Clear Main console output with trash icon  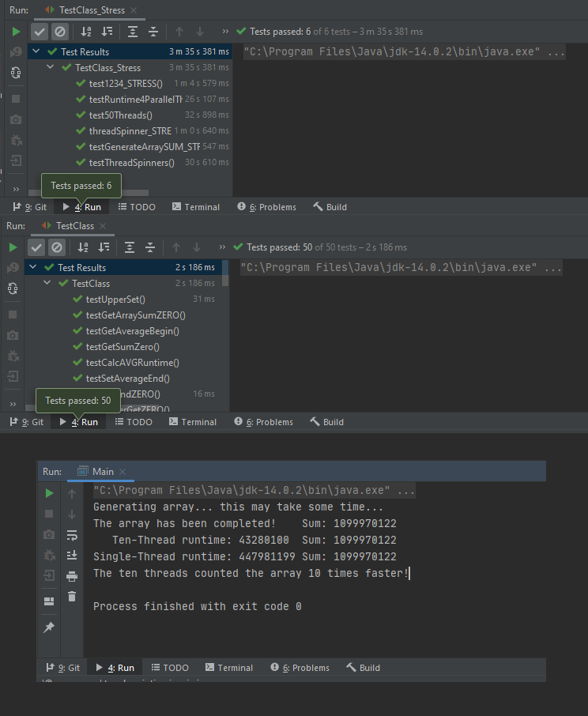[x=72, y=597]
